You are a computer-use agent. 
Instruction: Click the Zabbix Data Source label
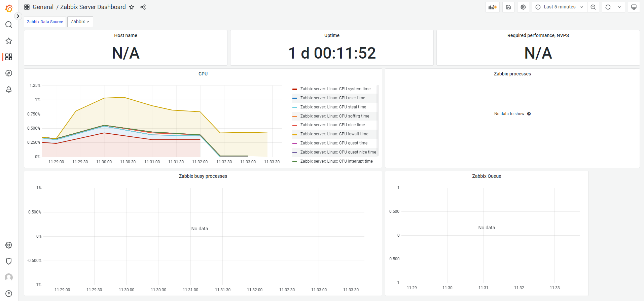(x=45, y=22)
